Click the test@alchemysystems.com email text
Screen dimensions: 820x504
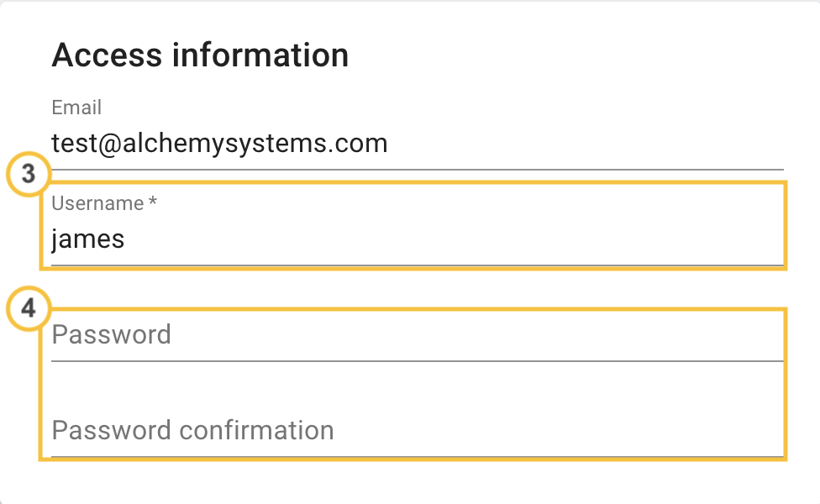[219, 144]
